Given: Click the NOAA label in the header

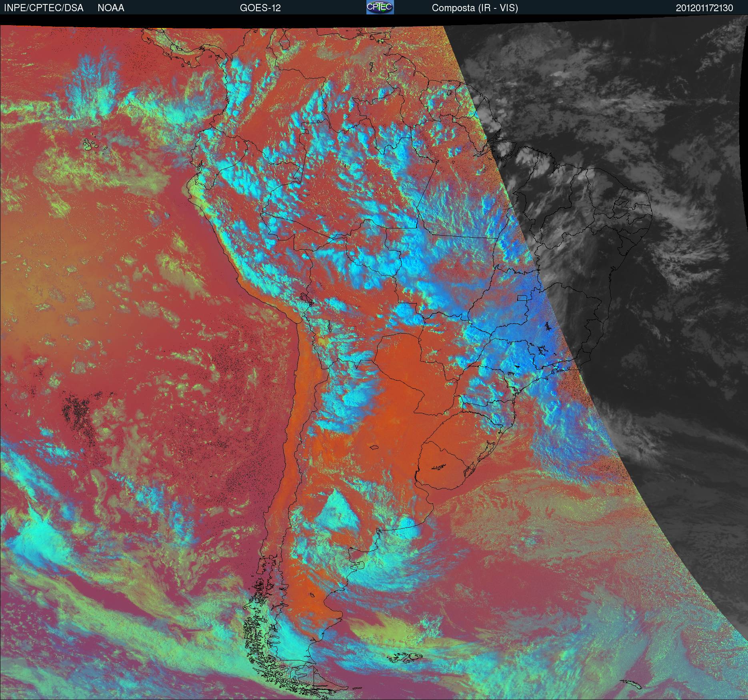Looking at the screenshot, I should (x=111, y=8).
